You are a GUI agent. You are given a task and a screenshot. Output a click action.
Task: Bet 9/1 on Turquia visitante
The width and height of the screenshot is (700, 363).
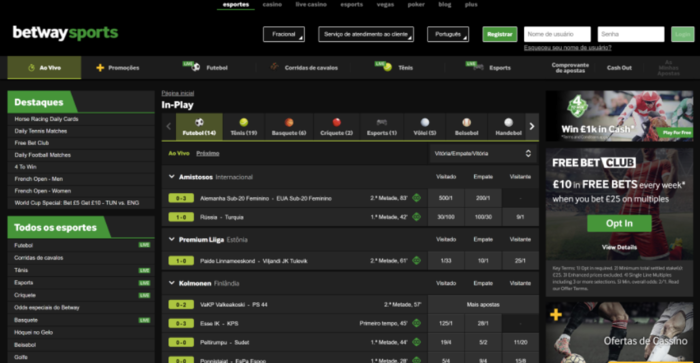tap(520, 217)
